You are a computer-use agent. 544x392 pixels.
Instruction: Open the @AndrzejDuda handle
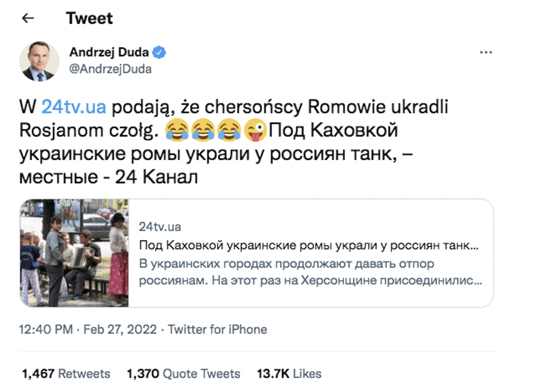[111, 69]
